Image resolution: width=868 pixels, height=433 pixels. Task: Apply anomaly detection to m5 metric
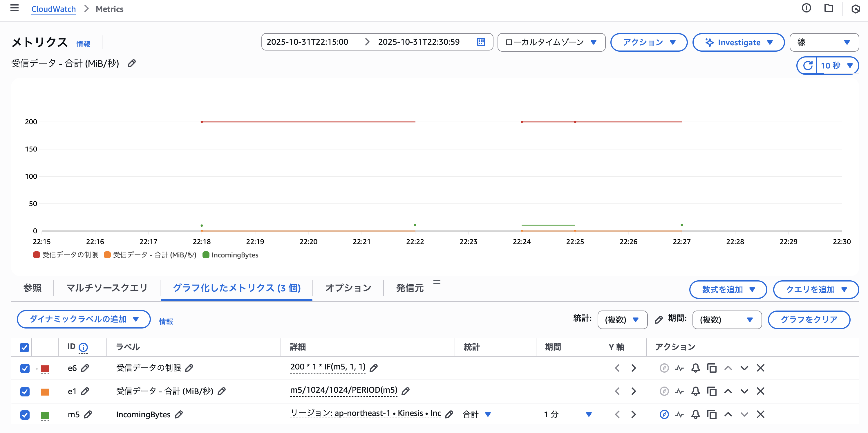click(x=679, y=414)
